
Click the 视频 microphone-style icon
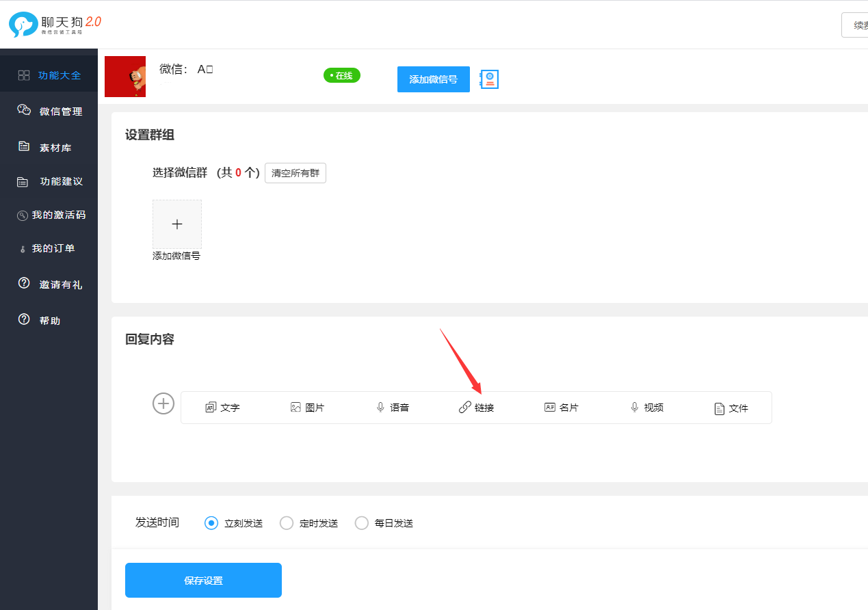pos(635,408)
